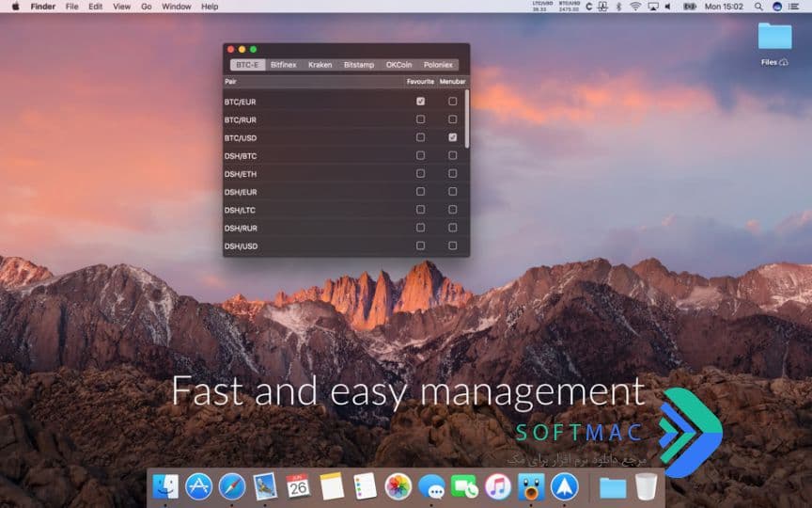This screenshot has height=508, width=812.
Task: Sort by the Pair column header
Action: (x=314, y=82)
